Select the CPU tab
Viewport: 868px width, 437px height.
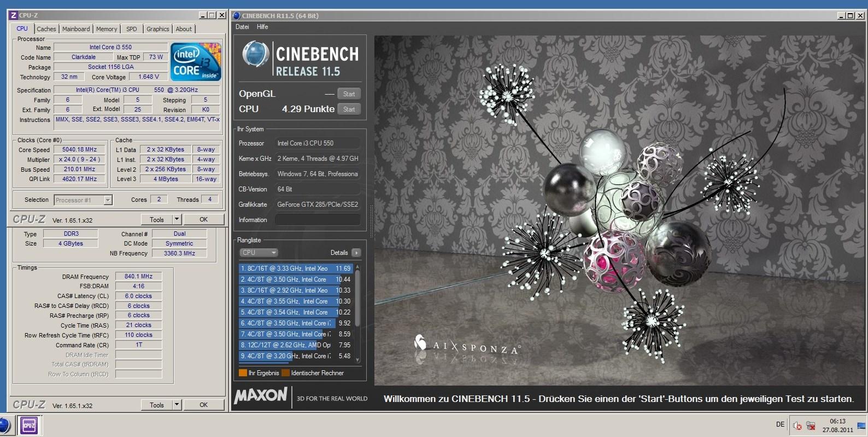[x=22, y=28]
